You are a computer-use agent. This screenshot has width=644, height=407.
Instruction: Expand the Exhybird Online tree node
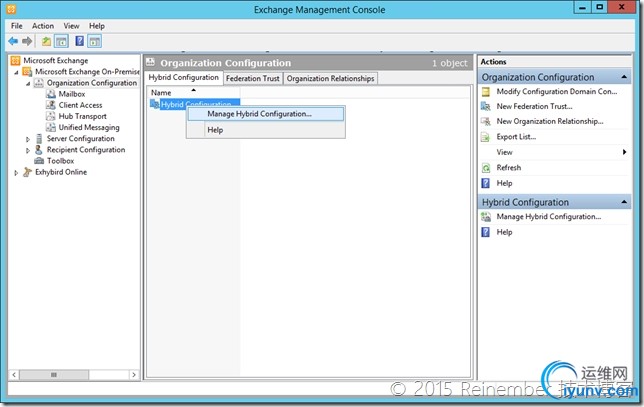click(x=16, y=173)
